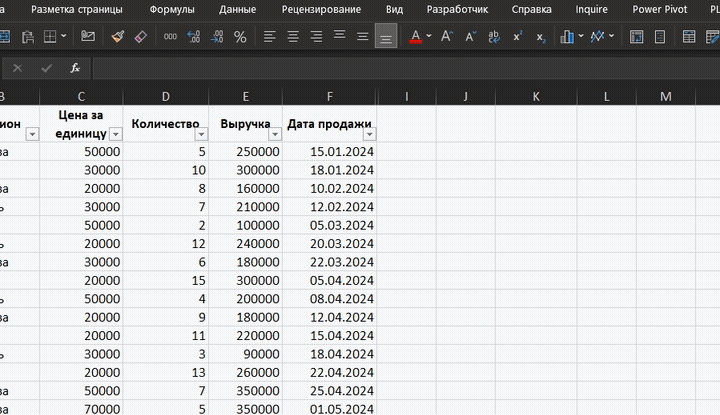Open the column chart dropdown arrow
Viewport: 720px width, 415px height.
pos(581,36)
